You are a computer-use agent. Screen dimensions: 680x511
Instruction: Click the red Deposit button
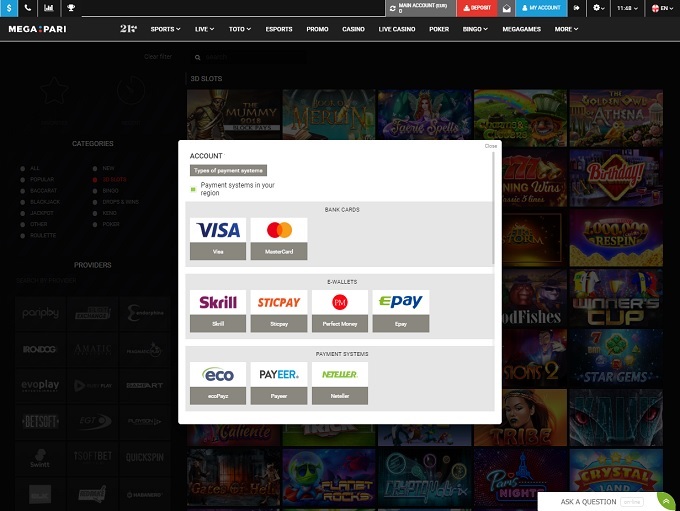pyautogui.click(x=477, y=8)
